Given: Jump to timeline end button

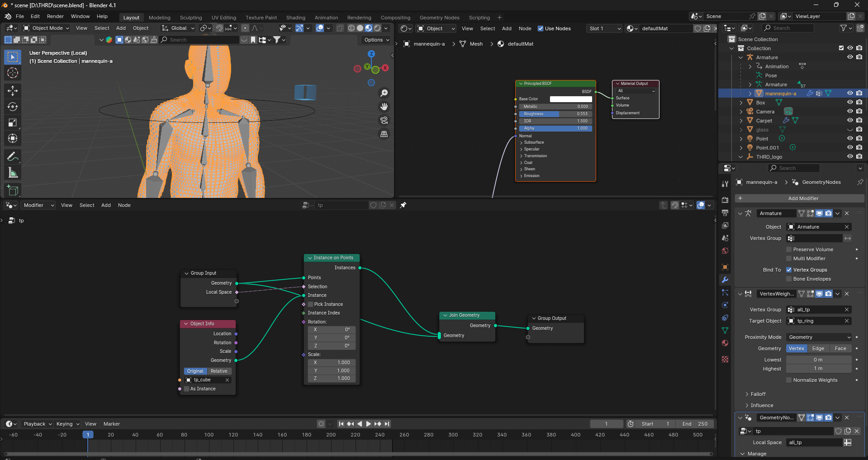Looking at the screenshot, I should pyautogui.click(x=387, y=424).
